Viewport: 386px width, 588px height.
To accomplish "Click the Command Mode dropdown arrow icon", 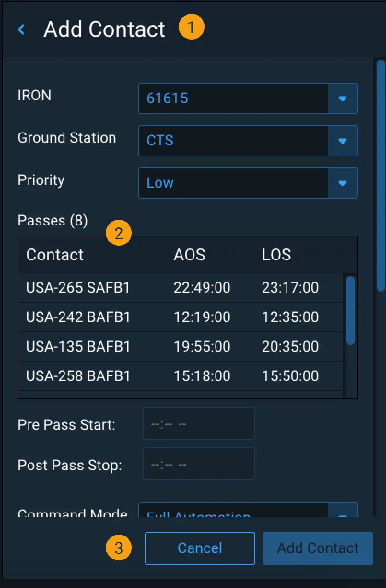I will (343, 514).
